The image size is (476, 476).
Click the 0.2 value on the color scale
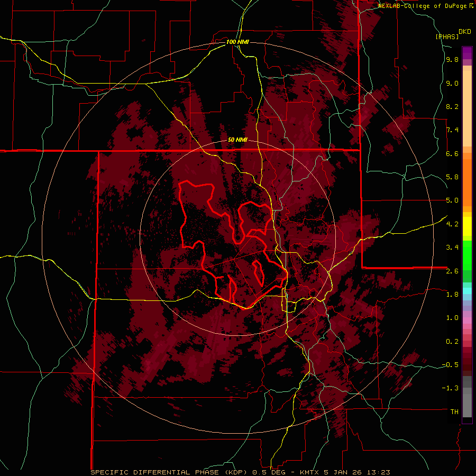click(x=452, y=342)
